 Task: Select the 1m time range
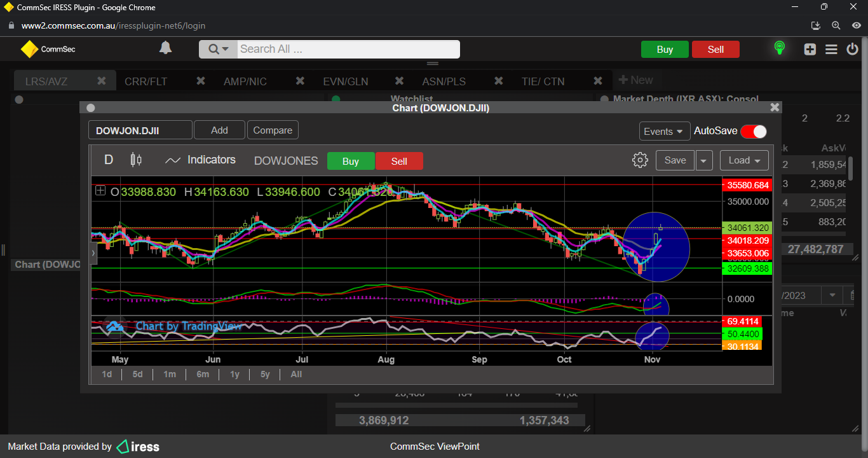[170, 374]
